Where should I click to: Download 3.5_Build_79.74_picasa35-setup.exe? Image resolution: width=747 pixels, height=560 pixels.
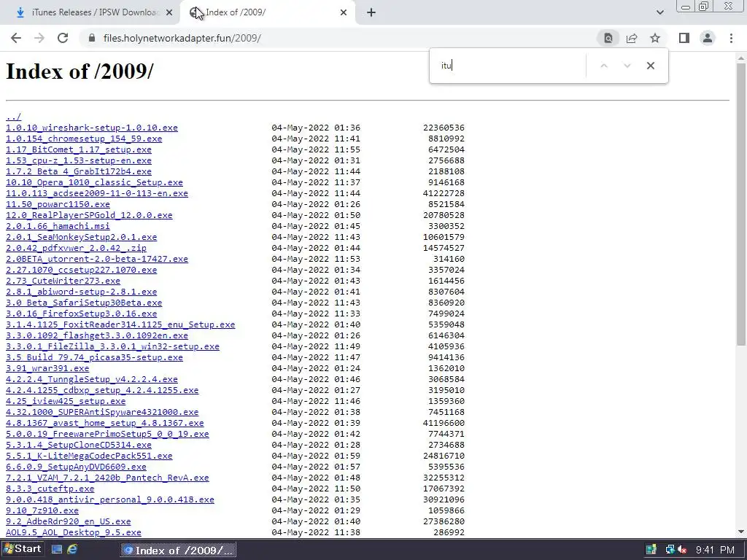pyautogui.click(x=94, y=357)
